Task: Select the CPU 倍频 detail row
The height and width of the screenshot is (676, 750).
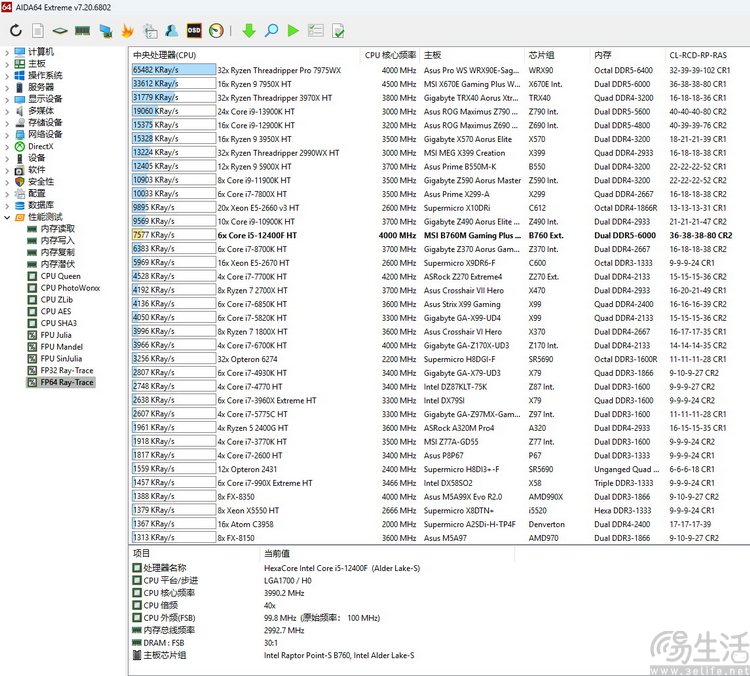Action: click(204, 605)
